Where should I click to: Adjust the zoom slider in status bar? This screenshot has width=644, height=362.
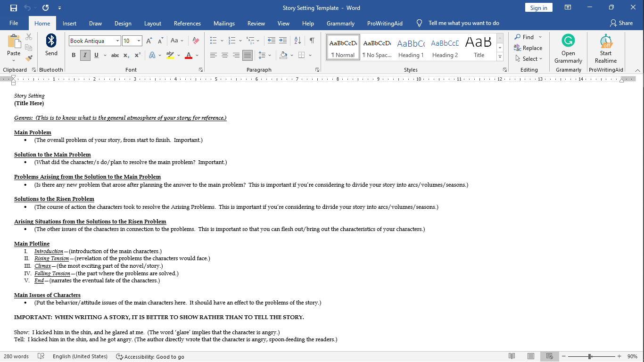[590, 356]
